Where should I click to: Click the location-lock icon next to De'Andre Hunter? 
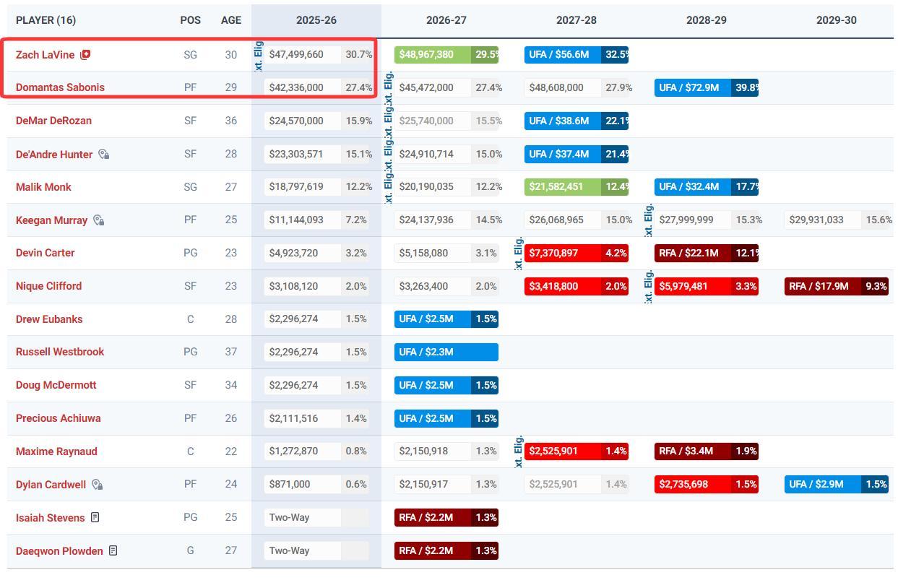103,155
